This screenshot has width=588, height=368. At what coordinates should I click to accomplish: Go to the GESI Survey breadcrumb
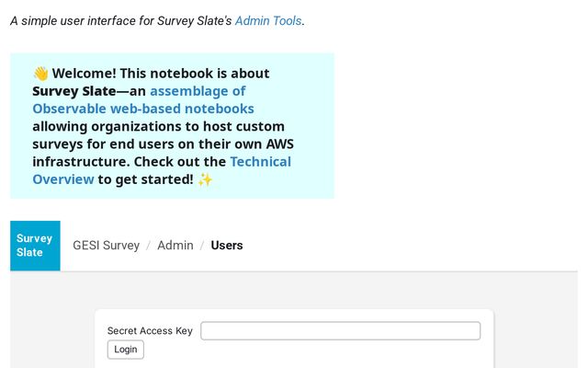[x=107, y=246]
